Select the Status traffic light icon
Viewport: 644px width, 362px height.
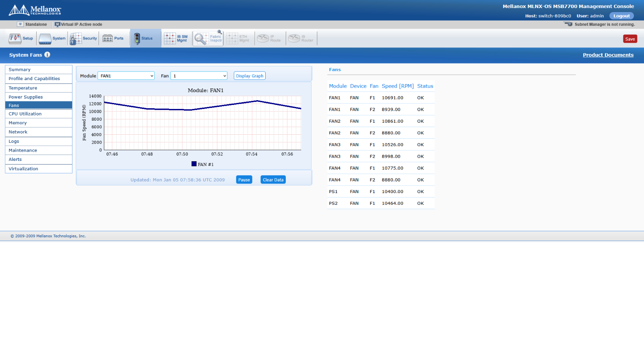pyautogui.click(x=137, y=39)
